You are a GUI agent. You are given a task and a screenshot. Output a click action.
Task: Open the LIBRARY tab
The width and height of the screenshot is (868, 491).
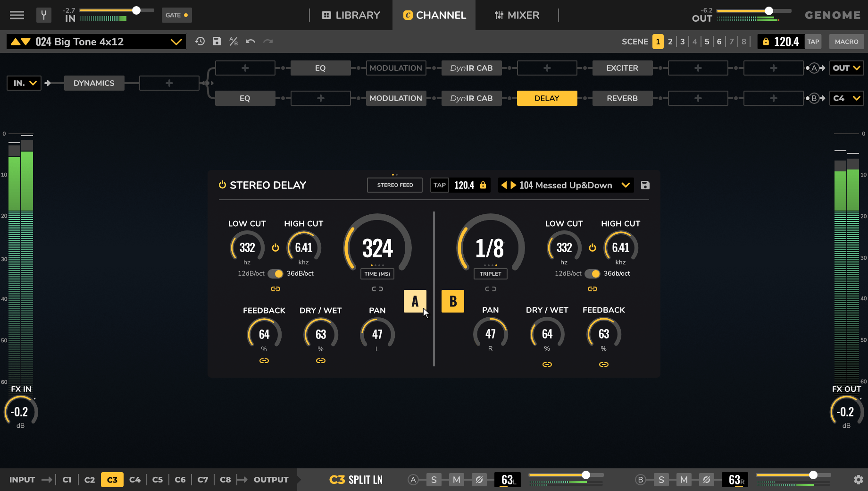click(x=351, y=15)
